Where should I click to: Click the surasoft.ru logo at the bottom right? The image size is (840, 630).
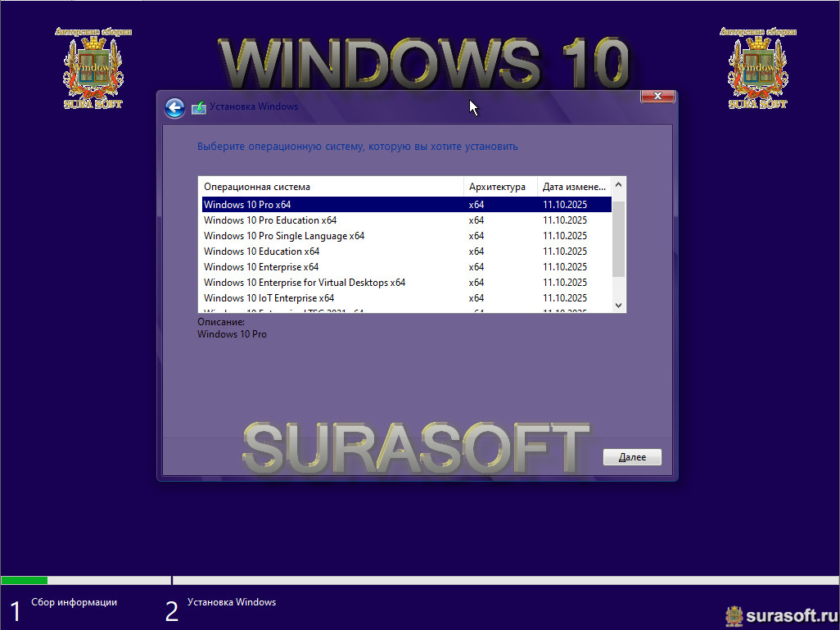coord(780,614)
